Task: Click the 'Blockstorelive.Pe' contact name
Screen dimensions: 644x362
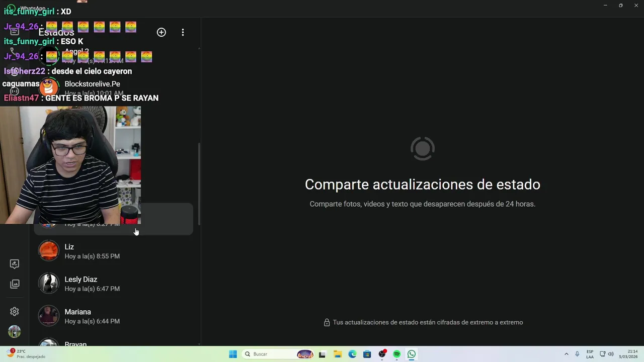Action: pyautogui.click(x=92, y=84)
